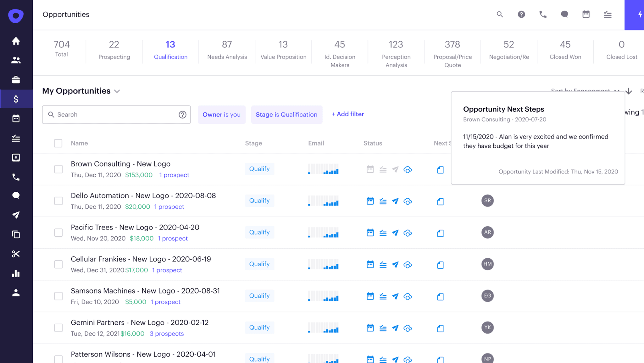
Task: Toggle the sort direction arrow
Action: click(629, 91)
